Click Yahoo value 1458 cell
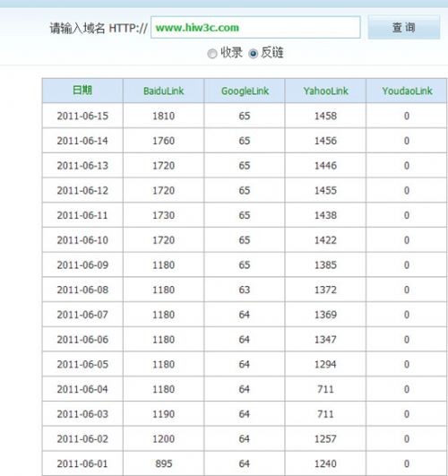448x476 pixels. (325, 116)
